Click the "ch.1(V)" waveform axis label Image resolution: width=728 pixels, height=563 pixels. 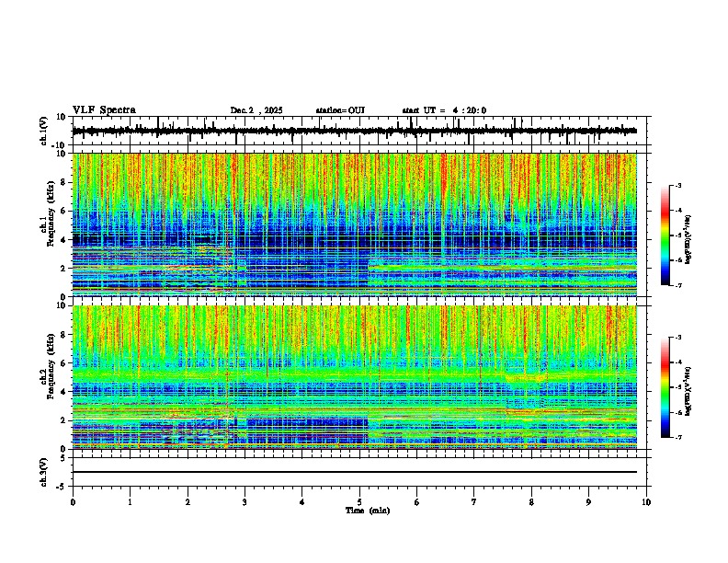pos(44,131)
